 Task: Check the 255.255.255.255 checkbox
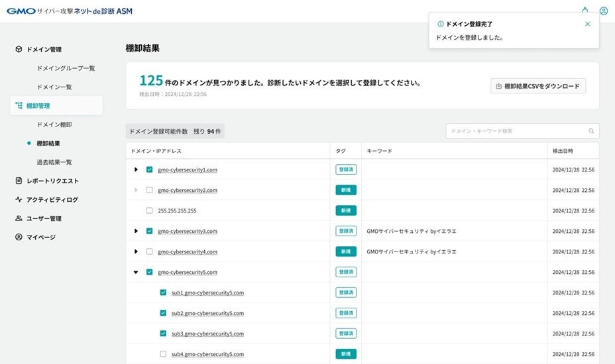[149, 210]
